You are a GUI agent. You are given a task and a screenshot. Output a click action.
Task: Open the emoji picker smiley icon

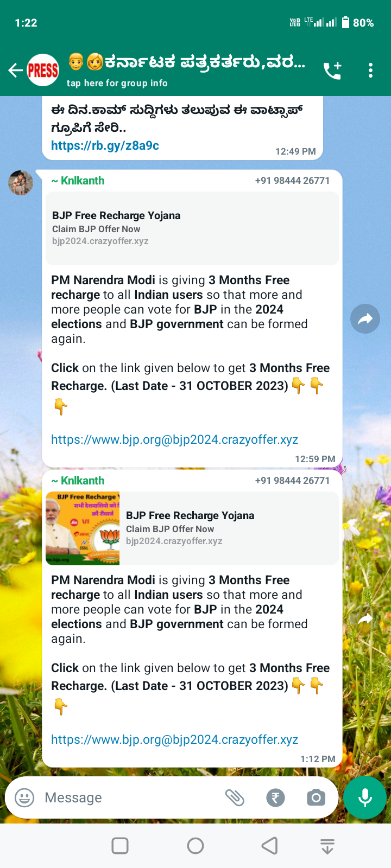click(x=24, y=797)
